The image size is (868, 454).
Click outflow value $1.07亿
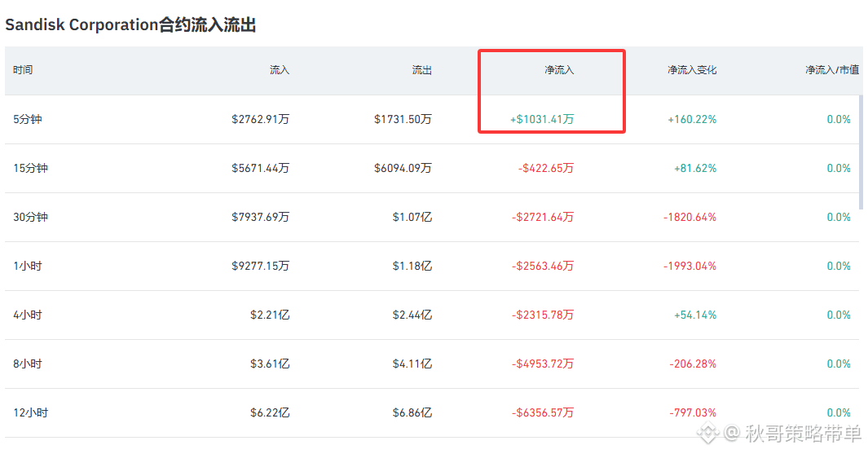point(412,217)
